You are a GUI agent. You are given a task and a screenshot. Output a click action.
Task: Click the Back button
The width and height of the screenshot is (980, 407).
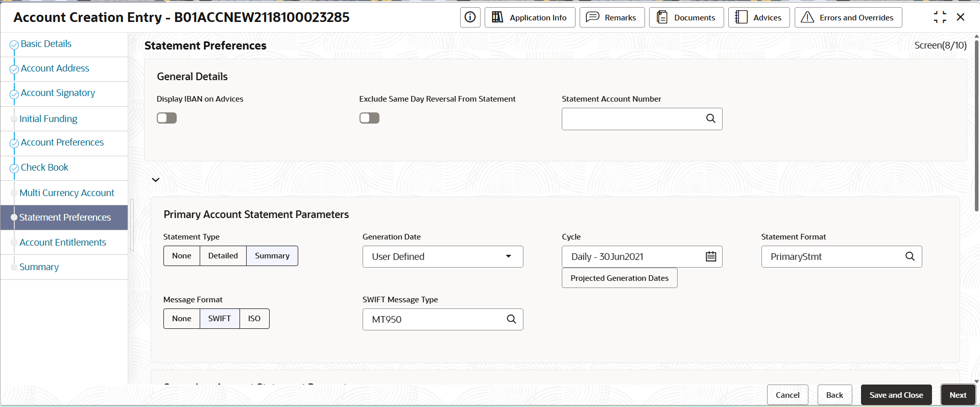point(834,395)
